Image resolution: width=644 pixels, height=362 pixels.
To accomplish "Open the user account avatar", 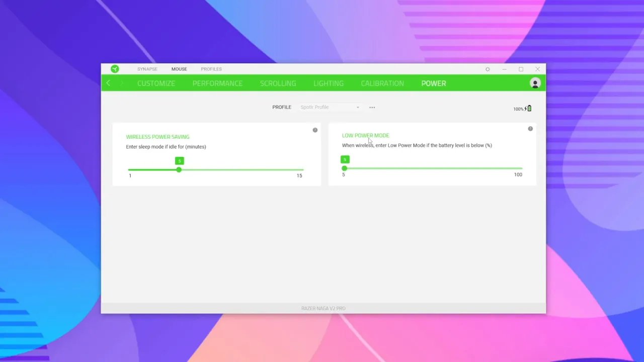I will (x=535, y=83).
